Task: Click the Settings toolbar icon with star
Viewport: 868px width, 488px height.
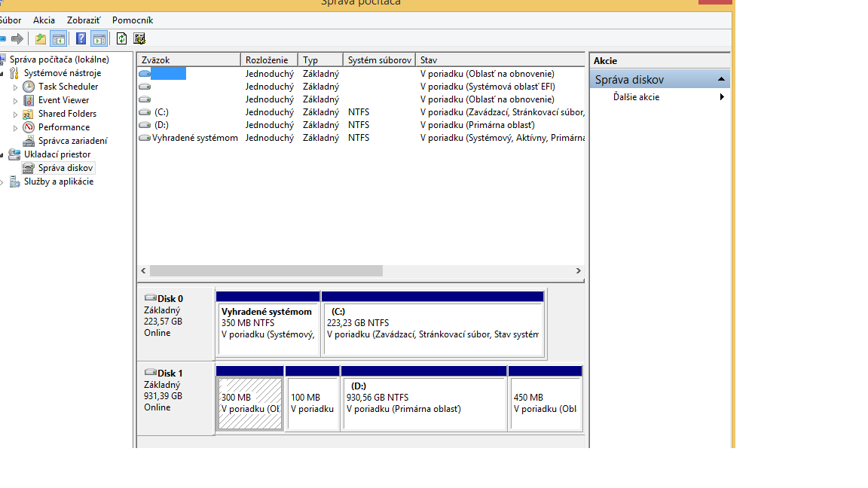Action: pos(139,38)
